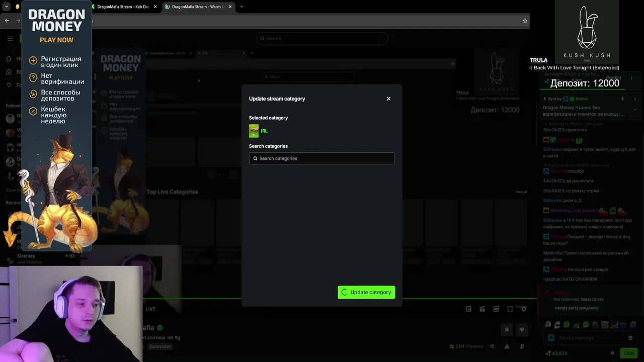Click the Kick top search bar
The height and width of the screenshot is (362, 644).
[322, 39]
